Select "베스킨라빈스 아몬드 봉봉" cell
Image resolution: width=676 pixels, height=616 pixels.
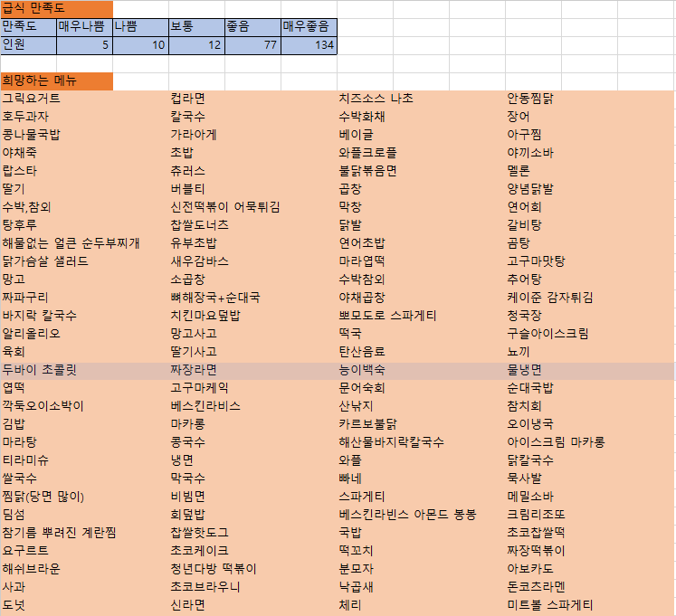407,515
